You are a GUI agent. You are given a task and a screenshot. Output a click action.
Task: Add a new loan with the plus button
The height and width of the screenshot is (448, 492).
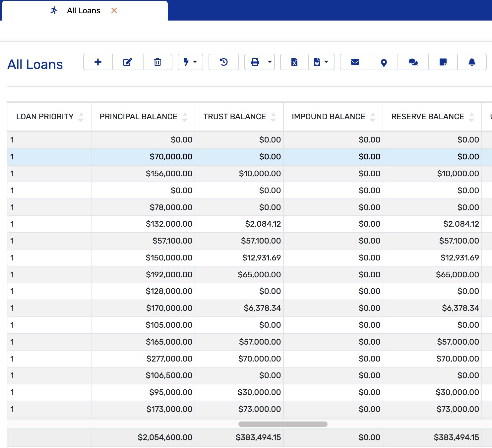(98, 62)
